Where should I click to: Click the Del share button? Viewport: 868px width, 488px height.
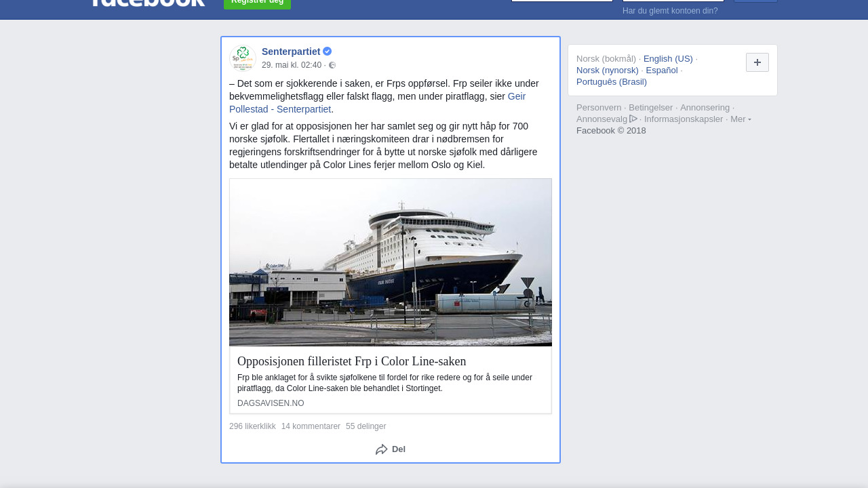[391, 449]
